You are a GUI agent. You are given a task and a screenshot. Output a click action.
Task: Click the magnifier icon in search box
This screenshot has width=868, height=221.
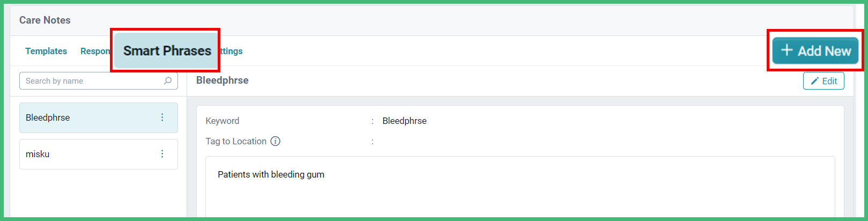click(168, 81)
